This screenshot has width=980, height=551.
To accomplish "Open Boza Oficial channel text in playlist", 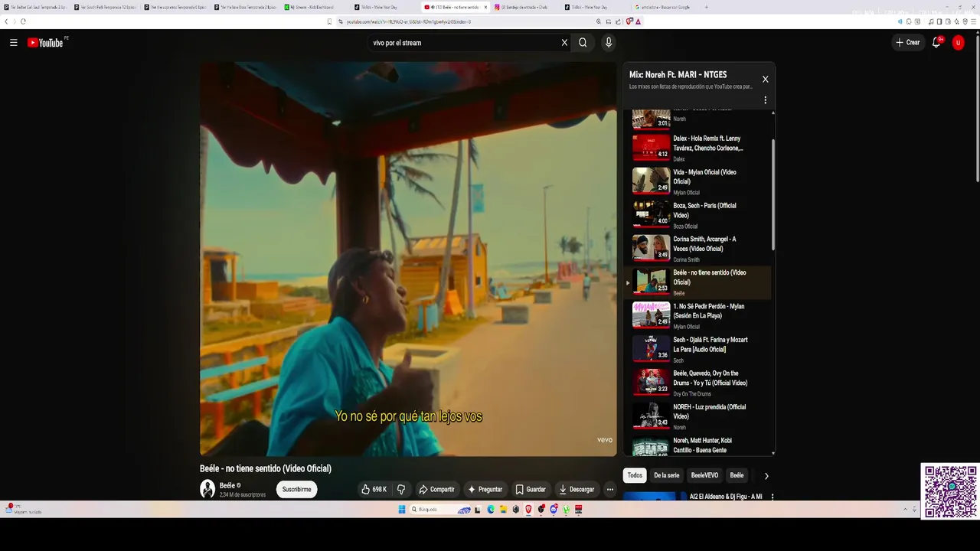I will [x=685, y=227].
